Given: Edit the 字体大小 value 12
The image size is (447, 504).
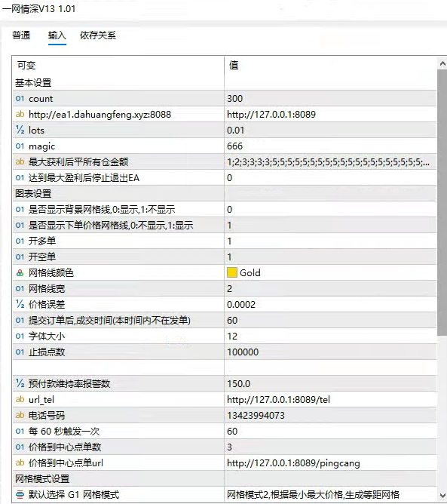Looking at the screenshot, I should pyautogui.click(x=330, y=336).
